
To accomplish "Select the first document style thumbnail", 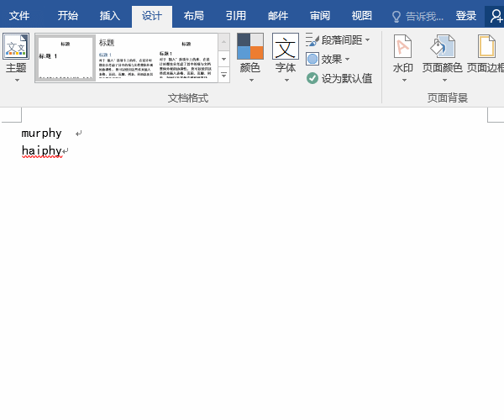I will coord(66,58).
